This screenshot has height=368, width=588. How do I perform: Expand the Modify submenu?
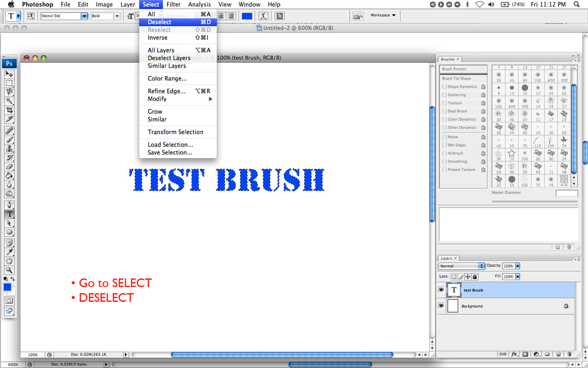click(x=178, y=99)
